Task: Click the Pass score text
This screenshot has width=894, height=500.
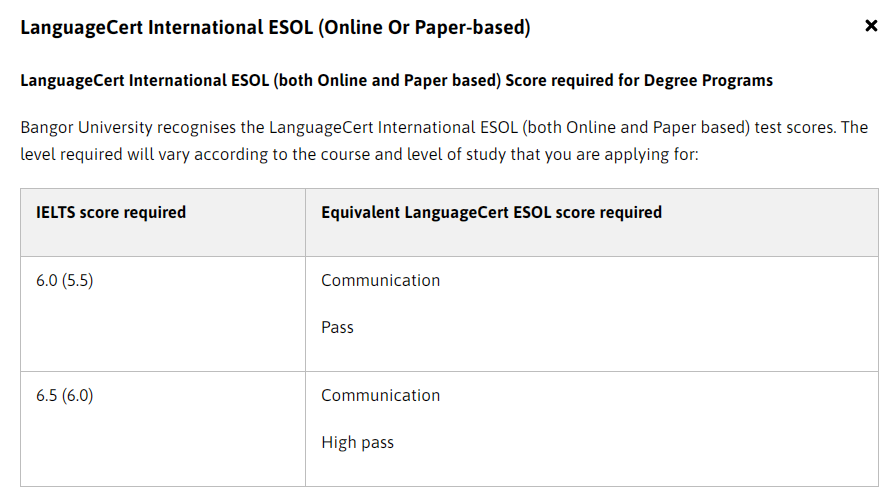Action: tap(337, 327)
